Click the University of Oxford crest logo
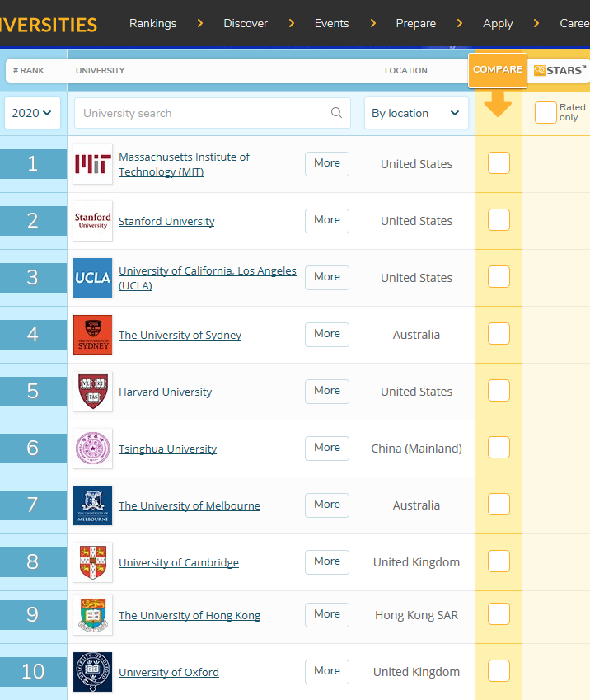The width and height of the screenshot is (590, 700). pyautogui.click(x=93, y=672)
